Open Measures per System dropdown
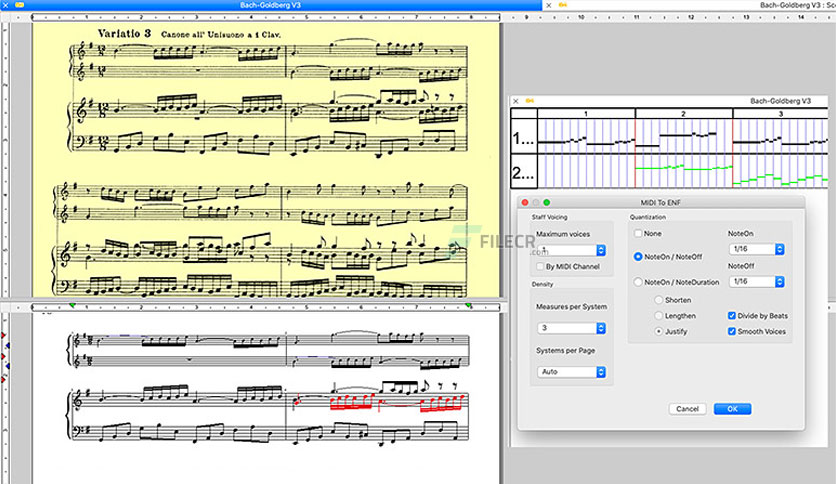The width and height of the screenshot is (836, 484). coord(571,328)
